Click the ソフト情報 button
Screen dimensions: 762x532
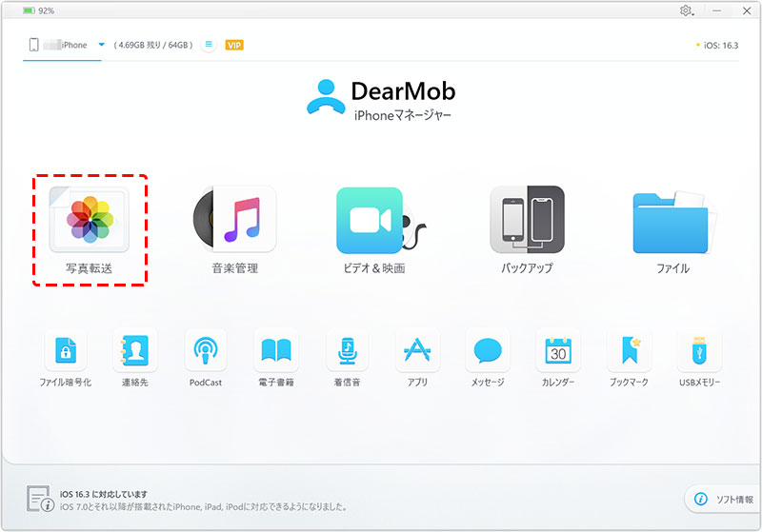(723, 499)
